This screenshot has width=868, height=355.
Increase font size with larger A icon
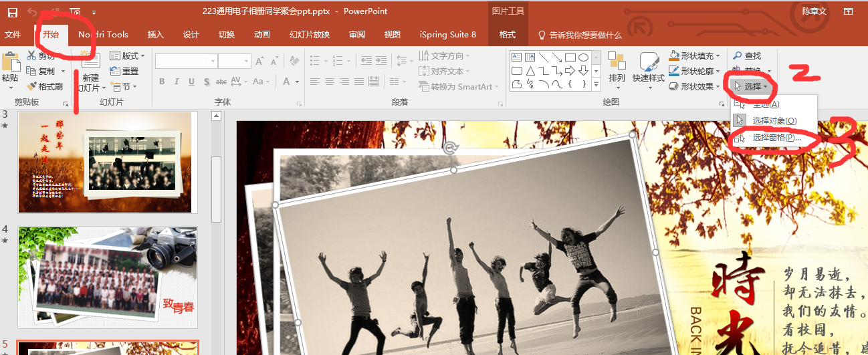coord(259,61)
